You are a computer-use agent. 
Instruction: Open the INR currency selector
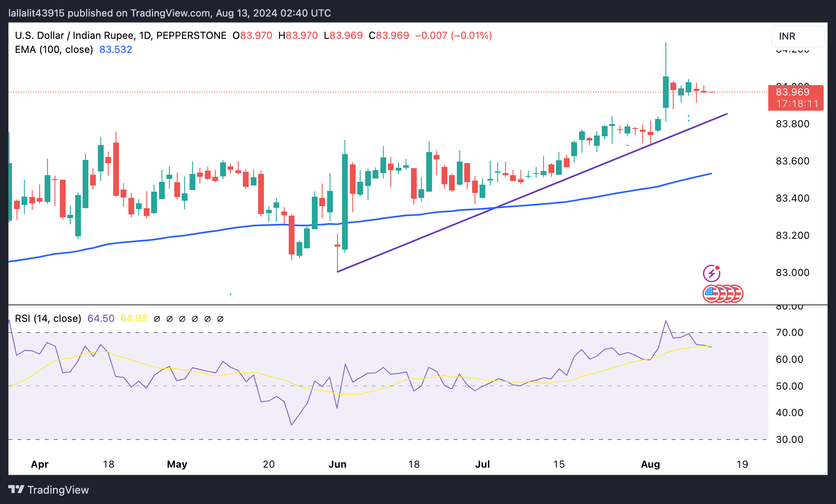tap(797, 36)
